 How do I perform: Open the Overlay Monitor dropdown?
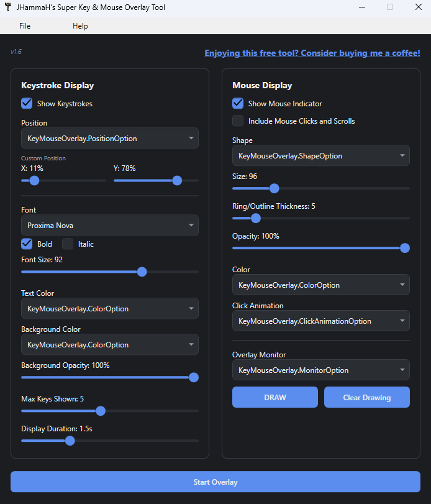coord(321,370)
